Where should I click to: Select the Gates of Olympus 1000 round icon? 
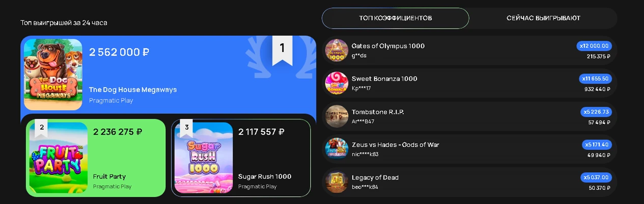pos(337,50)
